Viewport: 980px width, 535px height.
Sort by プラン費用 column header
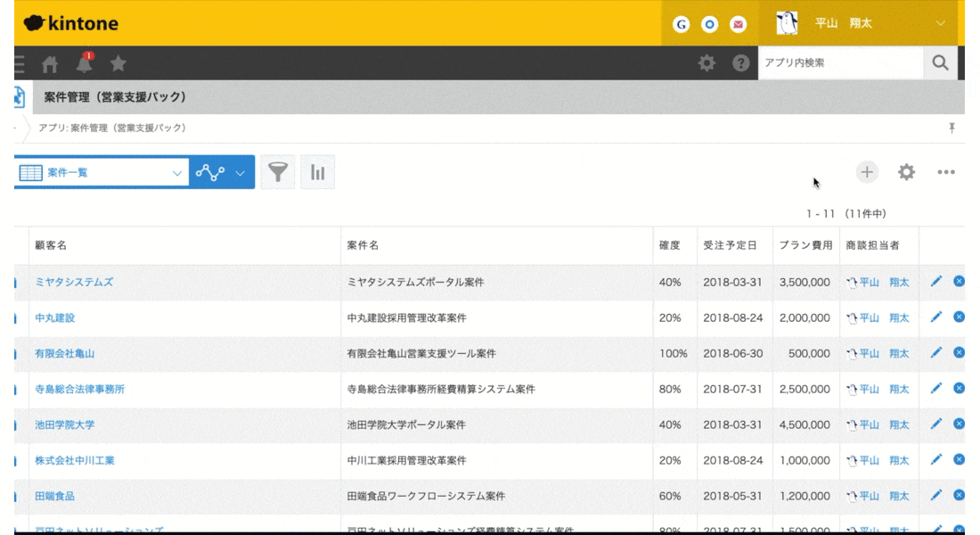(x=805, y=245)
